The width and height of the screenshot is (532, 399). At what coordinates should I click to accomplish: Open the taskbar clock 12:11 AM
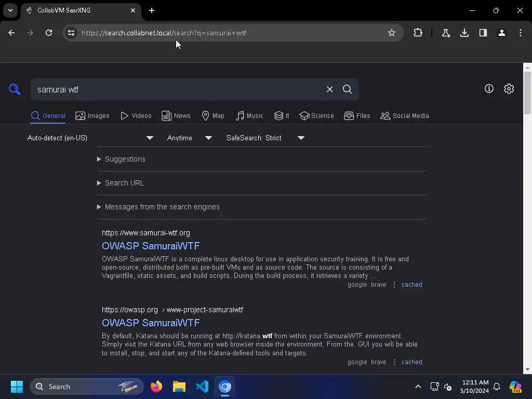(474, 387)
